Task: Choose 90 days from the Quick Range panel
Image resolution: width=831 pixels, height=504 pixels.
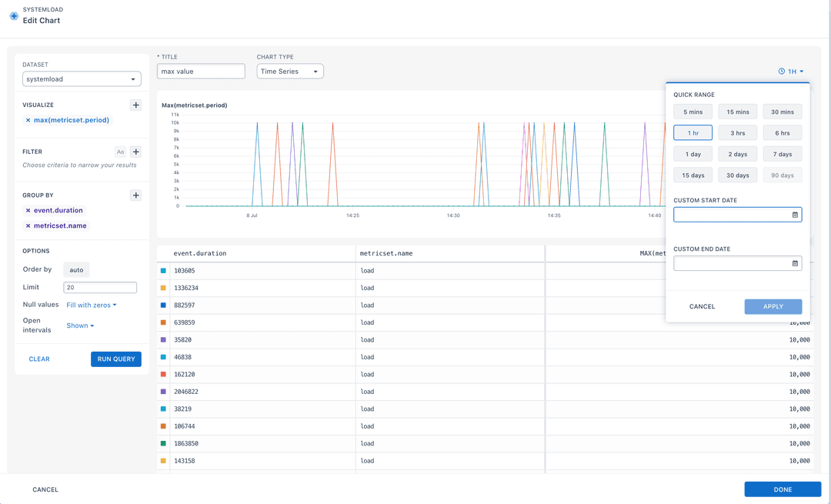Action: click(783, 175)
